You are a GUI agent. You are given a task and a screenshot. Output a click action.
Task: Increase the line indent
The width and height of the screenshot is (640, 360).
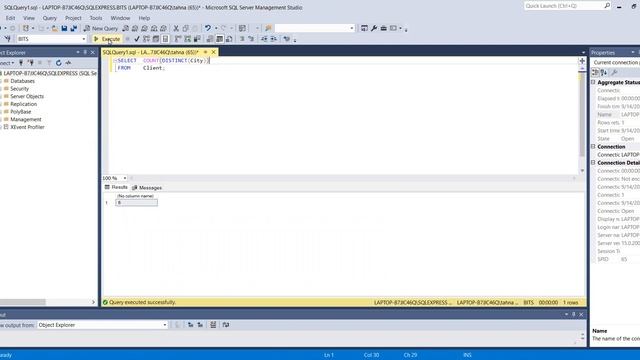pos(274,39)
